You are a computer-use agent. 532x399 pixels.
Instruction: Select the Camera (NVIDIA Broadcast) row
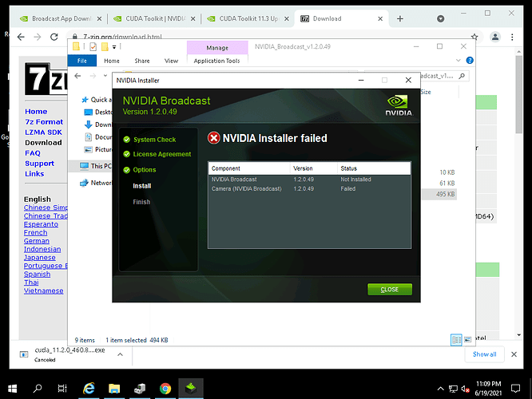309,189
